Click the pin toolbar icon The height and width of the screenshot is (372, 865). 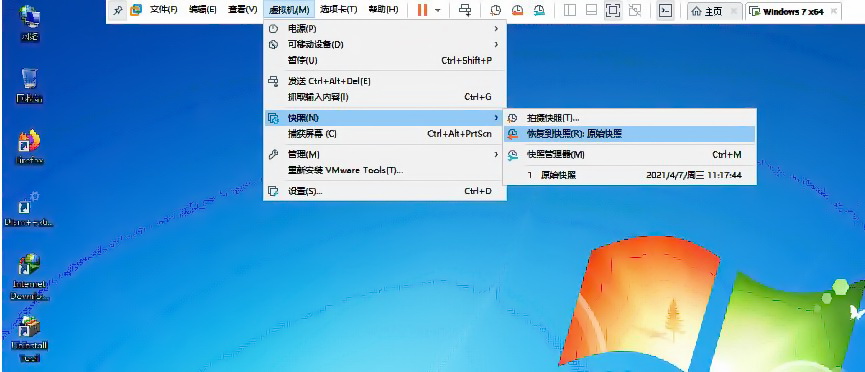coord(117,10)
